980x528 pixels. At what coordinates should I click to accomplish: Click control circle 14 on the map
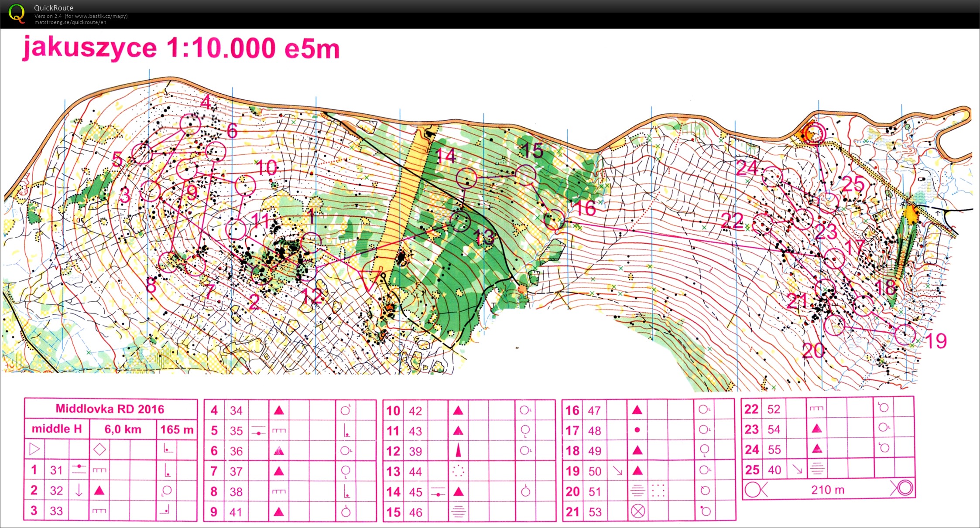click(x=466, y=178)
